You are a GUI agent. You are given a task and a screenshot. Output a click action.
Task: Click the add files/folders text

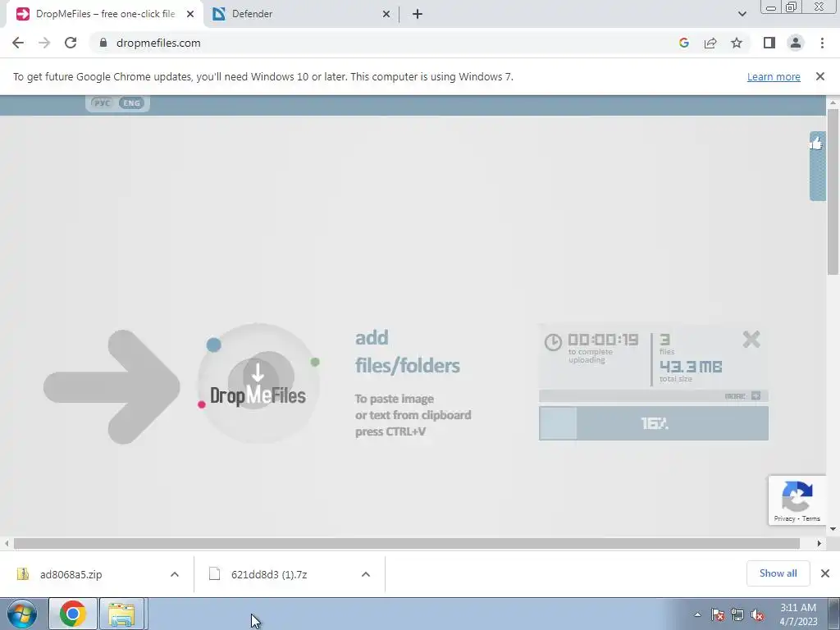tap(408, 351)
